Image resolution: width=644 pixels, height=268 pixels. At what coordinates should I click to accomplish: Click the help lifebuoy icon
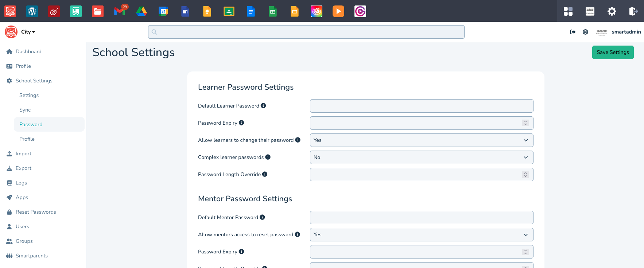[585, 32]
